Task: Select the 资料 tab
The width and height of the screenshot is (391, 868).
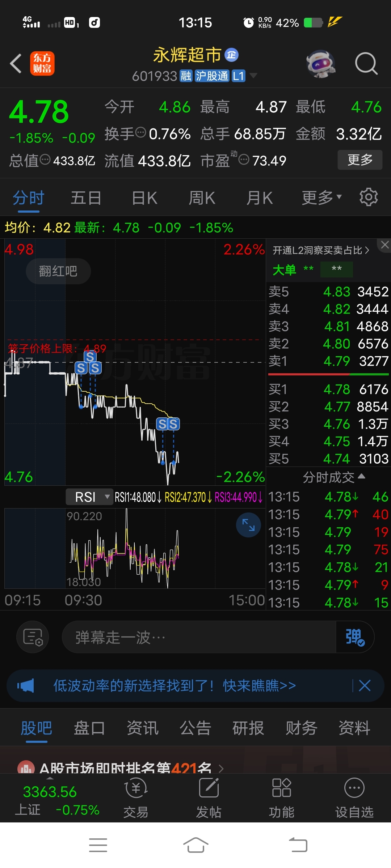Action: [x=354, y=728]
